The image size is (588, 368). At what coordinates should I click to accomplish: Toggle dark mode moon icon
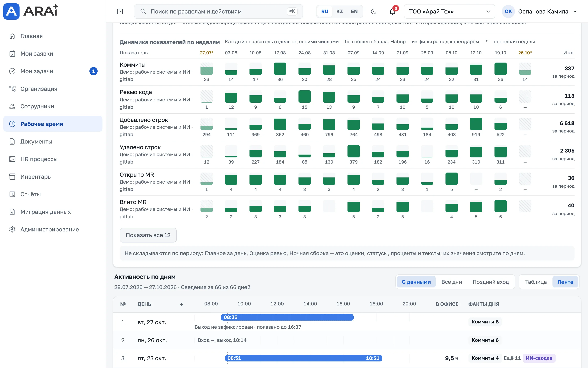coord(373,11)
